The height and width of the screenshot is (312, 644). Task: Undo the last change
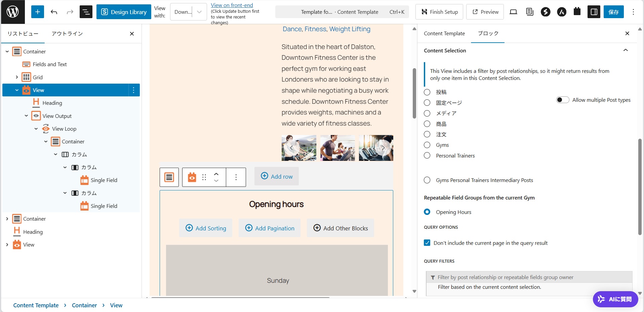[x=54, y=12]
